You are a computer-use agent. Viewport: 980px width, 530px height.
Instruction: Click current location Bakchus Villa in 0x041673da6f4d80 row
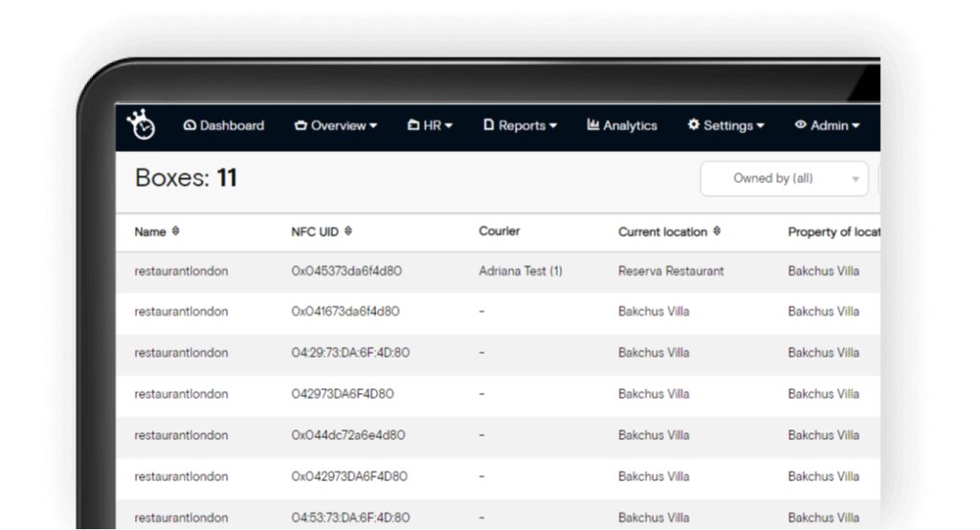pos(654,311)
